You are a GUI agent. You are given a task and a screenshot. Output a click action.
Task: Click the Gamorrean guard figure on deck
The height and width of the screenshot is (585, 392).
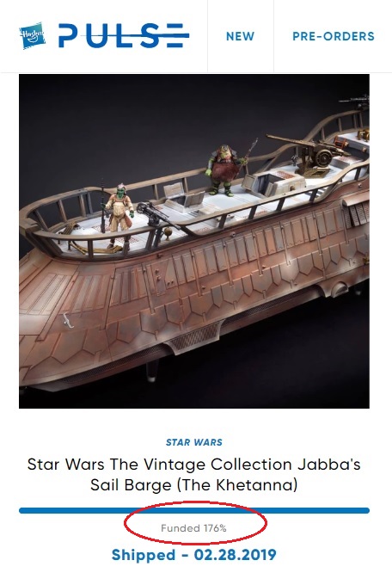tap(225, 170)
